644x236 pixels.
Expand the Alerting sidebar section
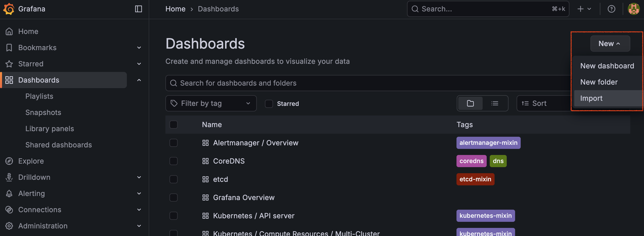point(139,193)
